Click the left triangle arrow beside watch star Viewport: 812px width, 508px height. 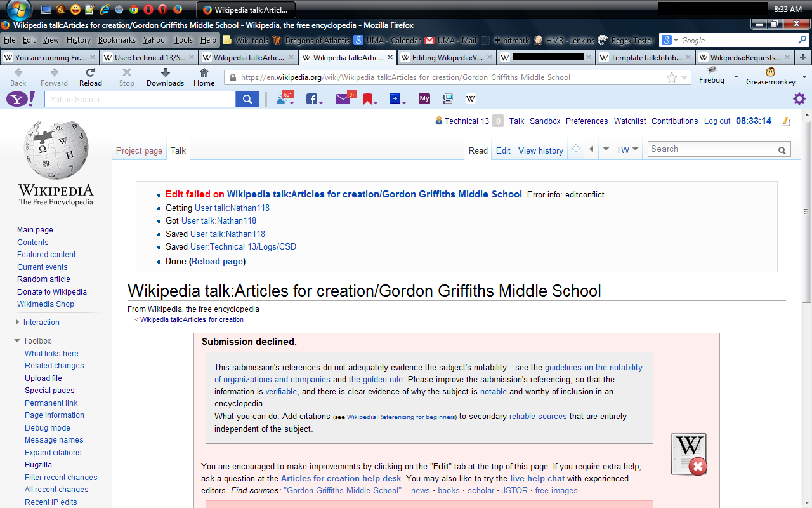pyautogui.click(x=591, y=149)
